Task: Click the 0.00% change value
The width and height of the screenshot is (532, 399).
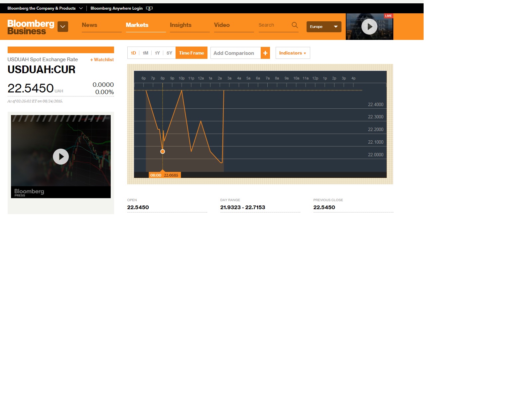Action: tap(104, 92)
